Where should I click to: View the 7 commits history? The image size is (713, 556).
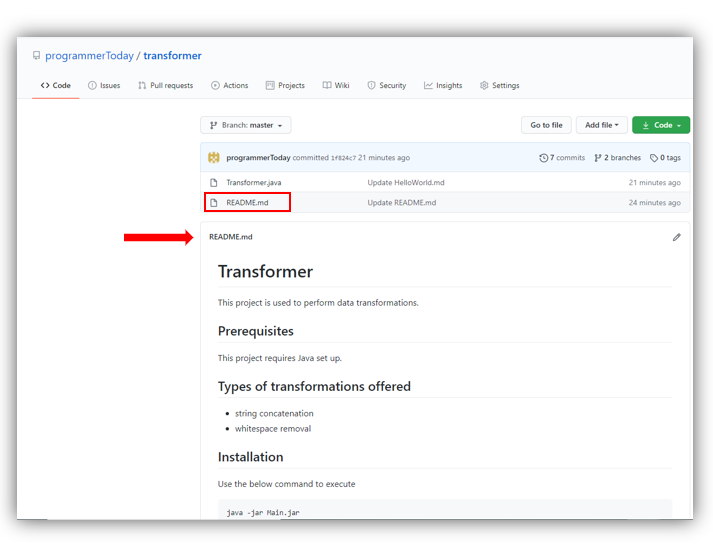coord(562,158)
